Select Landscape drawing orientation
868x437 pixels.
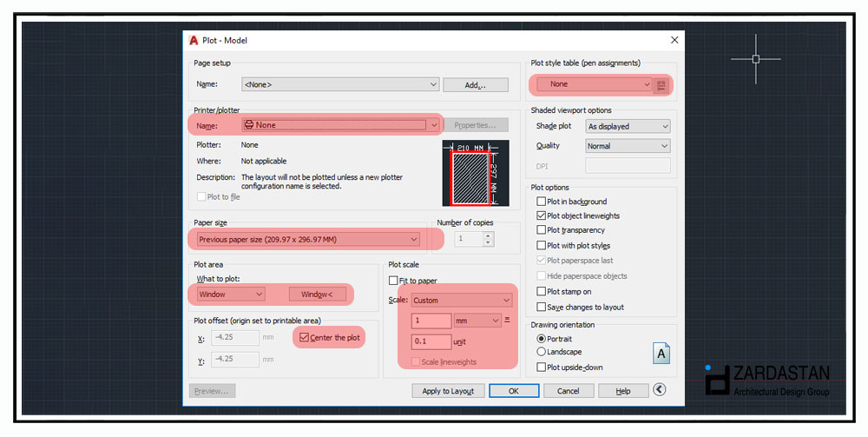click(542, 352)
